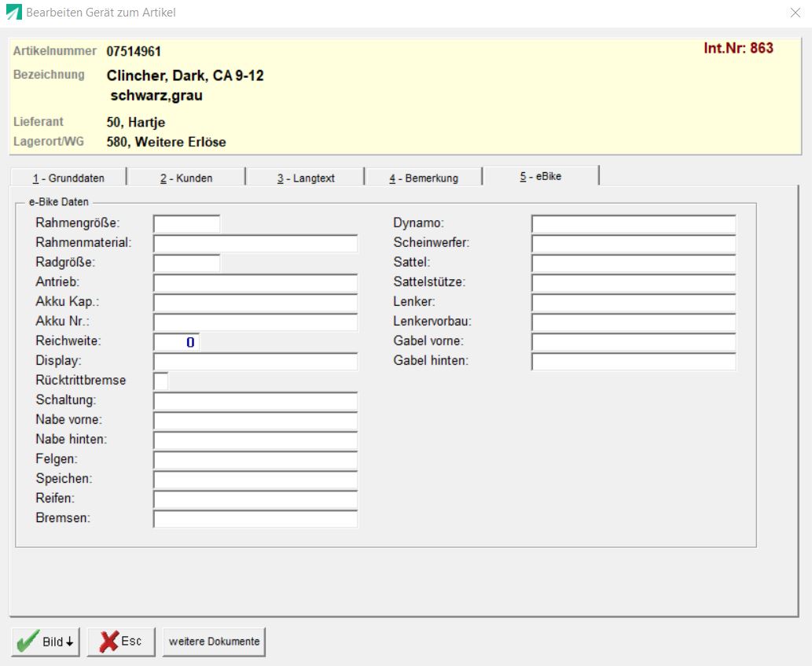Select the 5 - eBike tab

pos(541,176)
